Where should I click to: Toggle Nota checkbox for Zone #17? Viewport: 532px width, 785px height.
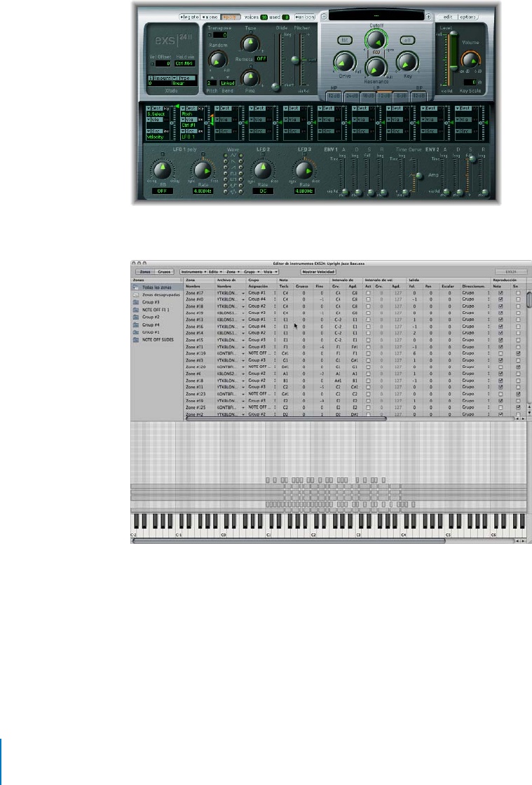500,293
